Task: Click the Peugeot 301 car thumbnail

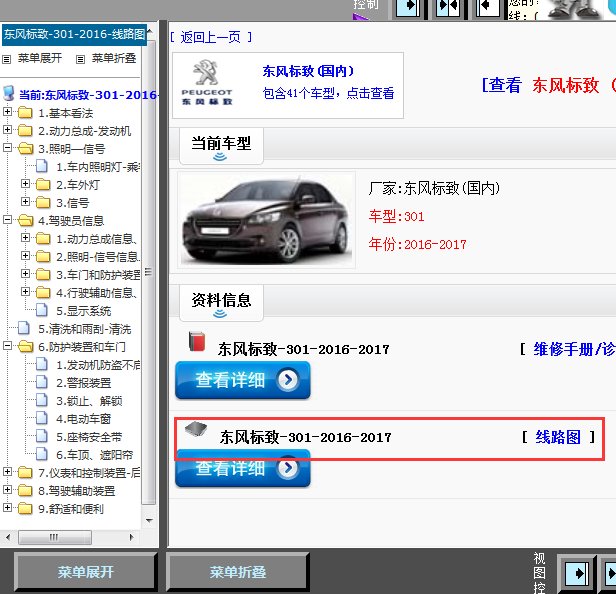Action: coord(266,220)
